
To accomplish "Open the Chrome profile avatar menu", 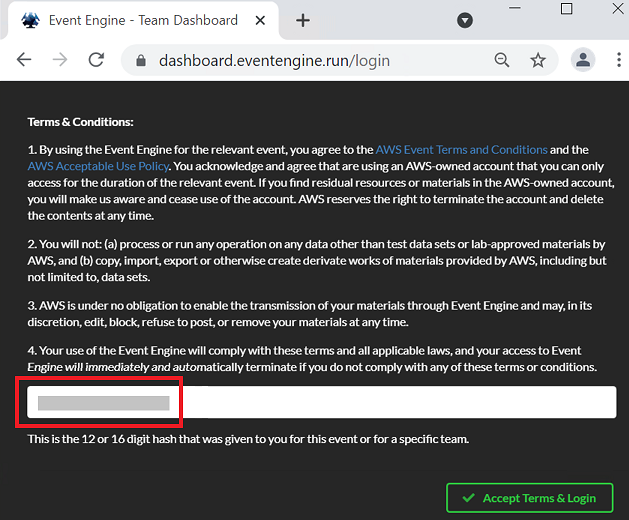I will (x=583, y=60).
